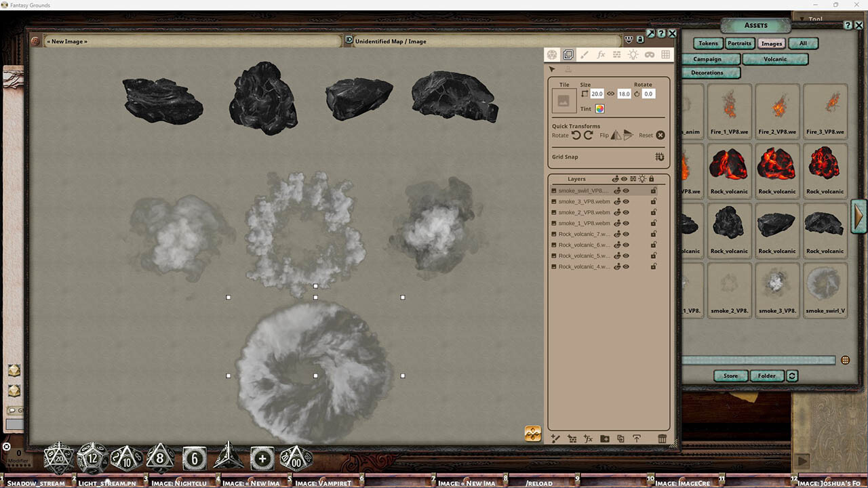Toggle lock on the smoke_3_VP8.webm layer

pyautogui.click(x=654, y=201)
